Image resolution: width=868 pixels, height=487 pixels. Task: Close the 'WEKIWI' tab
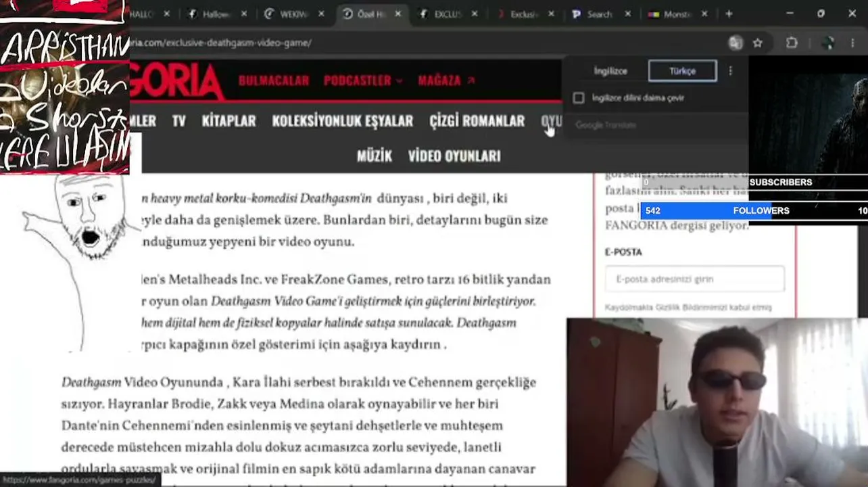click(x=321, y=14)
